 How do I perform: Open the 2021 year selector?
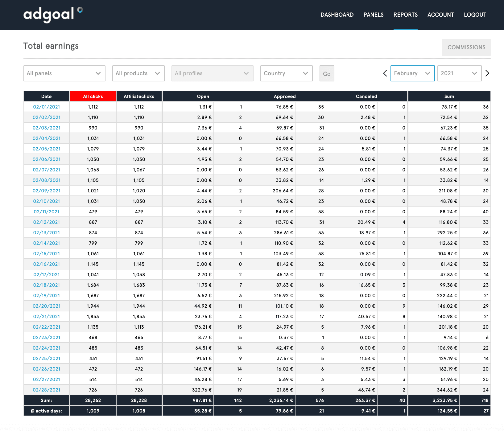pyautogui.click(x=460, y=73)
